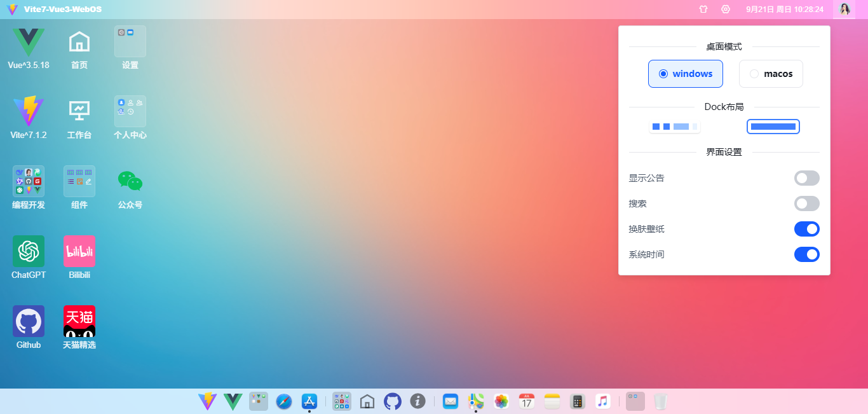Click the T-shirt theme icon
868x414 pixels.
point(703,10)
